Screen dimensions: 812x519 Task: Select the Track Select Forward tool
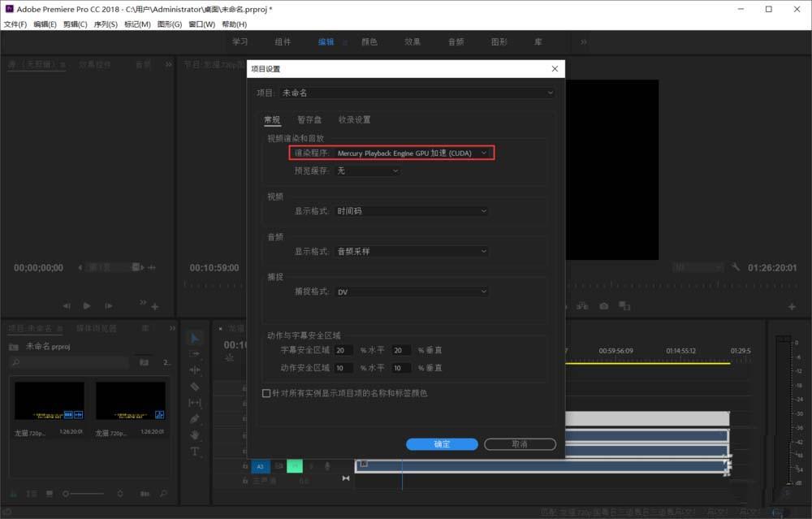tap(195, 353)
